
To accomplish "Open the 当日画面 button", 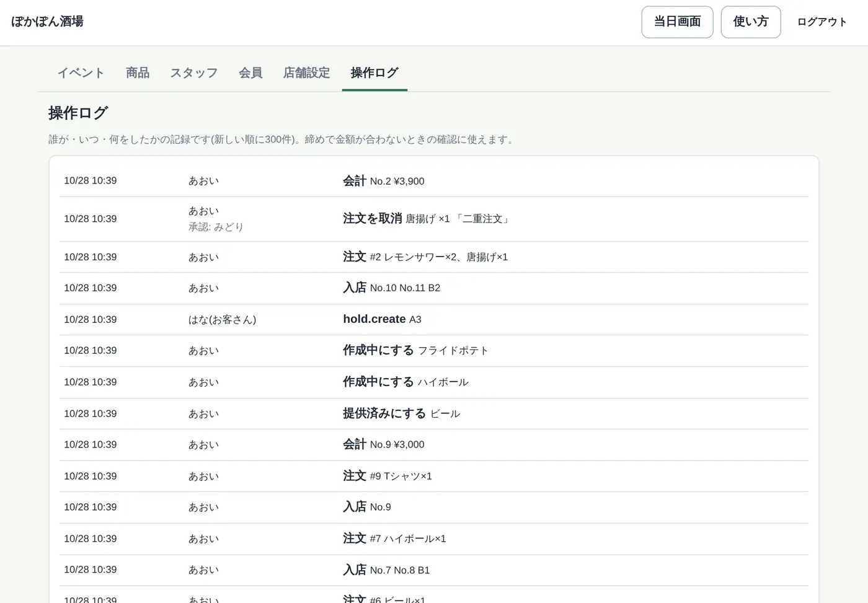I will click(677, 22).
